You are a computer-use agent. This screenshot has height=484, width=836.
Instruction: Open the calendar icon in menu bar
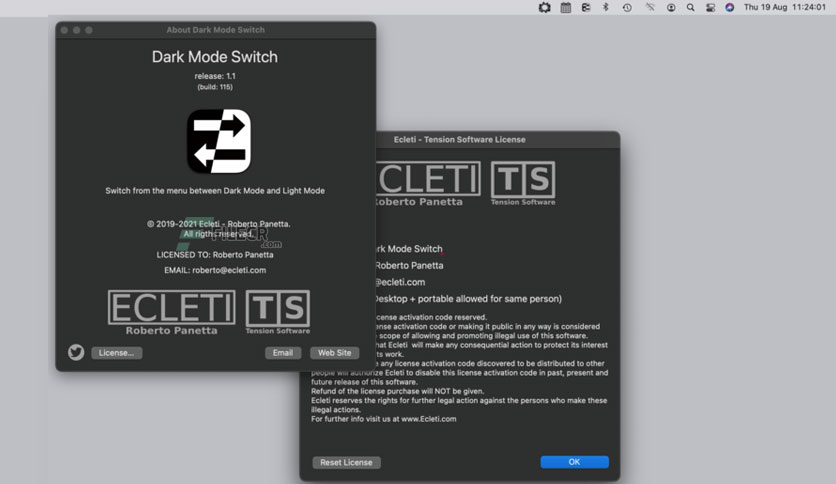tap(566, 7)
